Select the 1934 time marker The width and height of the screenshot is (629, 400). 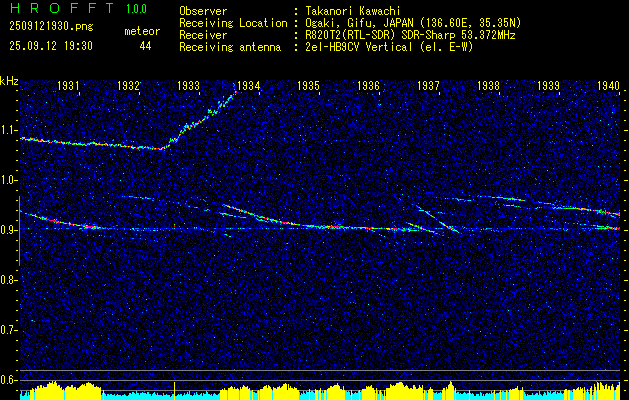click(248, 85)
